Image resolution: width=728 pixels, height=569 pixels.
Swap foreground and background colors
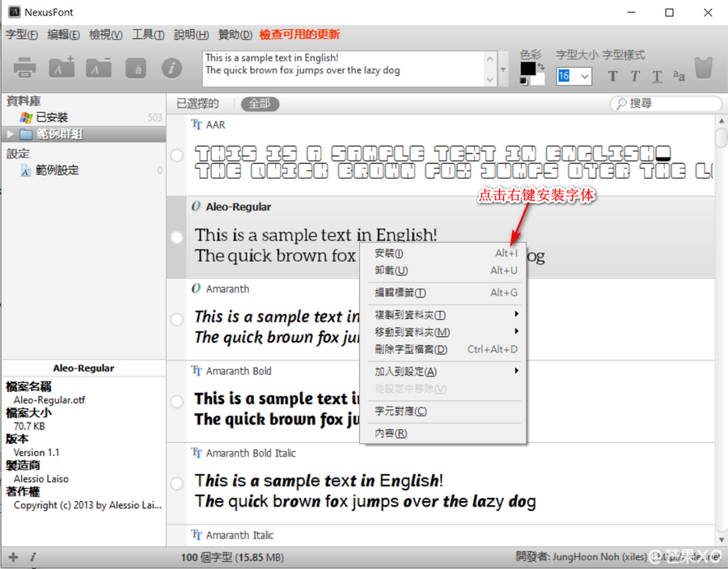pyautogui.click(x=541, y=66)
